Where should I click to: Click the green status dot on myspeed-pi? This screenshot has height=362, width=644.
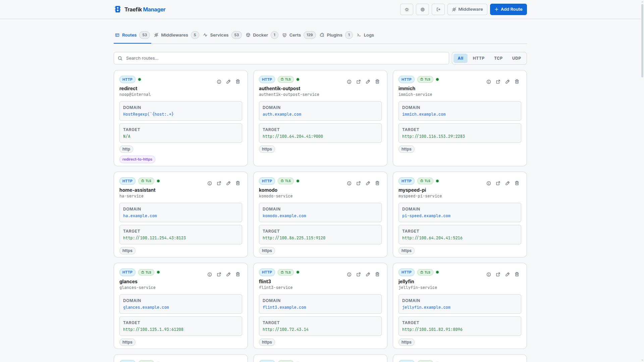click(x=438, y=181)
